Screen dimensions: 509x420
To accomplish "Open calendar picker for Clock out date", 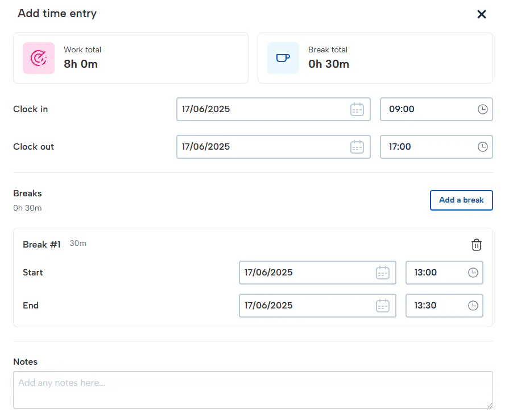I will [x=357, y=147].
